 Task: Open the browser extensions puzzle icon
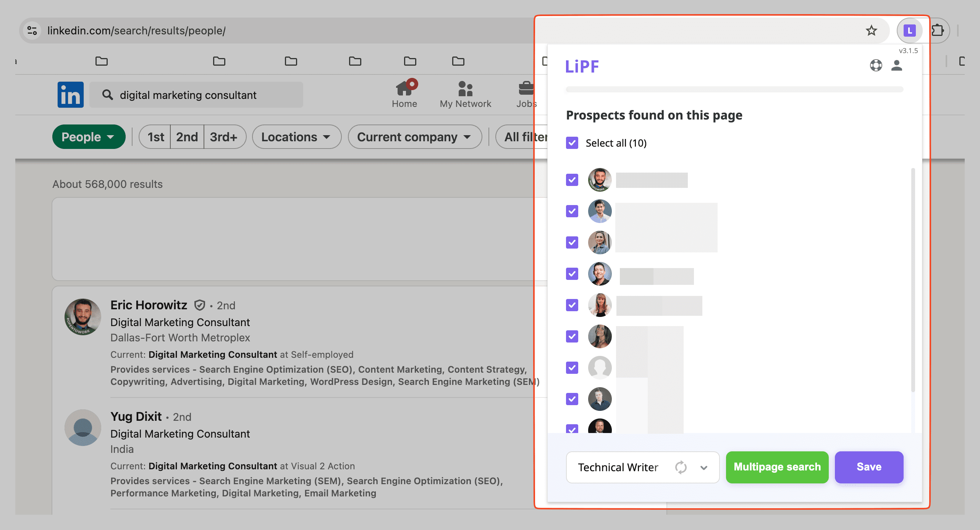937,31
